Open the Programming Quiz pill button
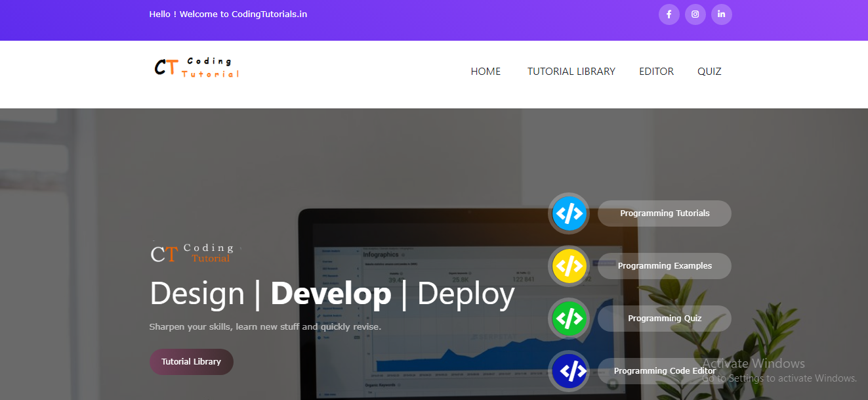 coord(665,319)
